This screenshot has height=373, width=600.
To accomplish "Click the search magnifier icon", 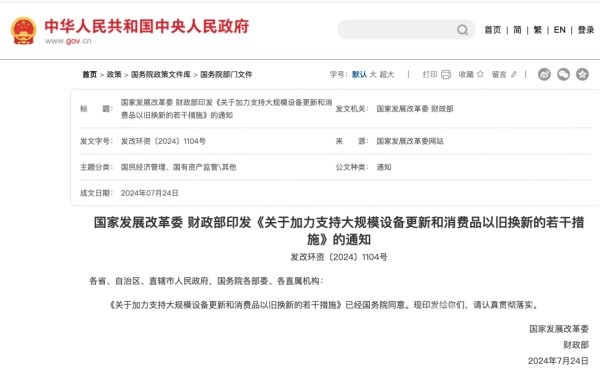I will coord(462,30).
